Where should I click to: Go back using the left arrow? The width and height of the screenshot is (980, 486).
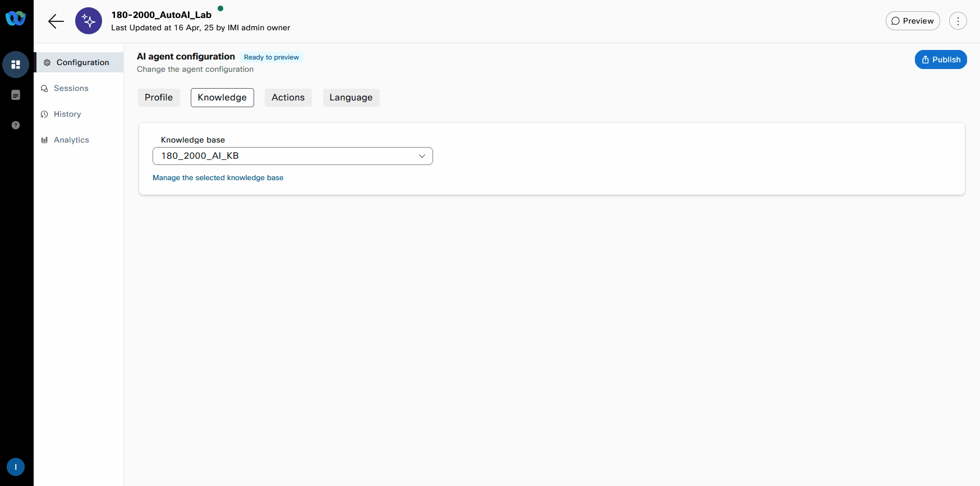56,21
